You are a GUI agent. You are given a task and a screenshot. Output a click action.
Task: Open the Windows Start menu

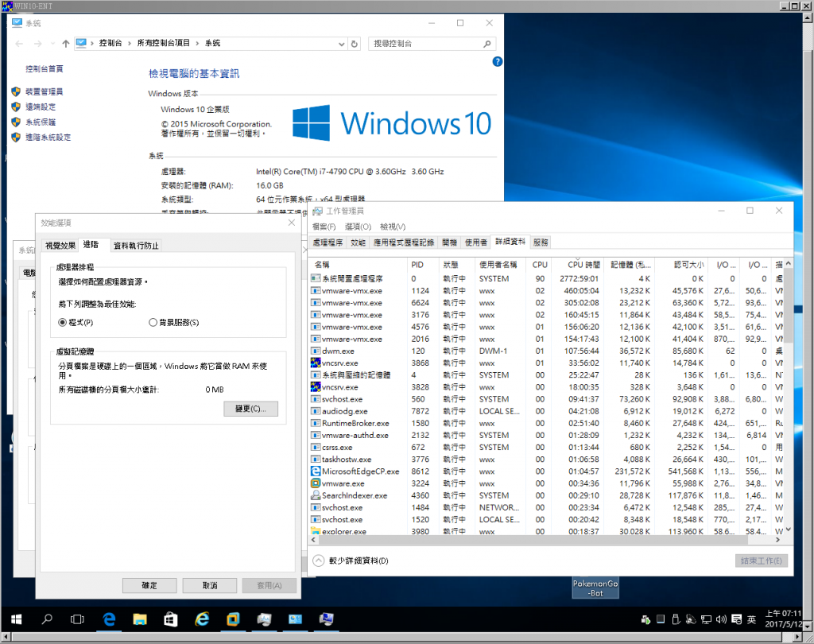pos(16,619)
